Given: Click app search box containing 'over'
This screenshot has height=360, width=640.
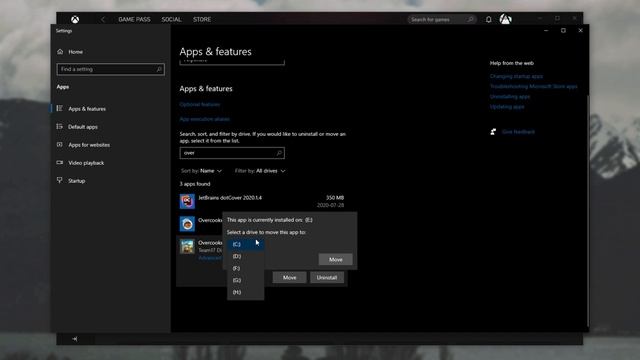Looking at the screenshot, I should 232,153.
